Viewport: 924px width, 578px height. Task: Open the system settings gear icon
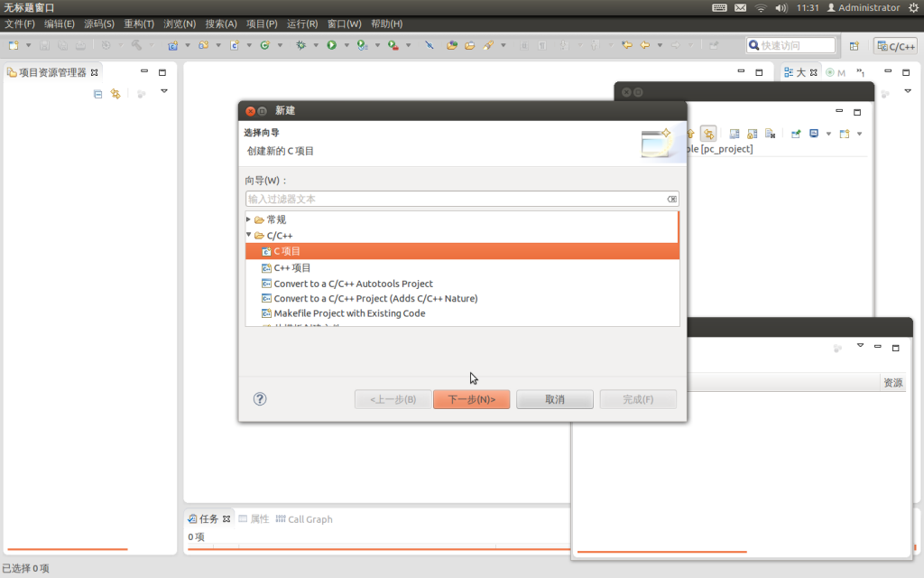coord(912,8)
